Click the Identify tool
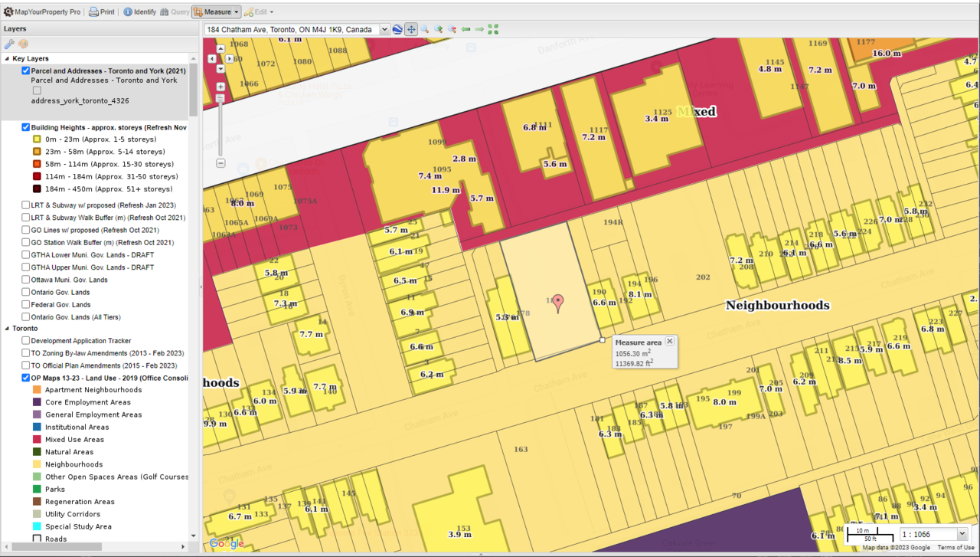Viewport: 980px width, 557px height. click(139, 12)
